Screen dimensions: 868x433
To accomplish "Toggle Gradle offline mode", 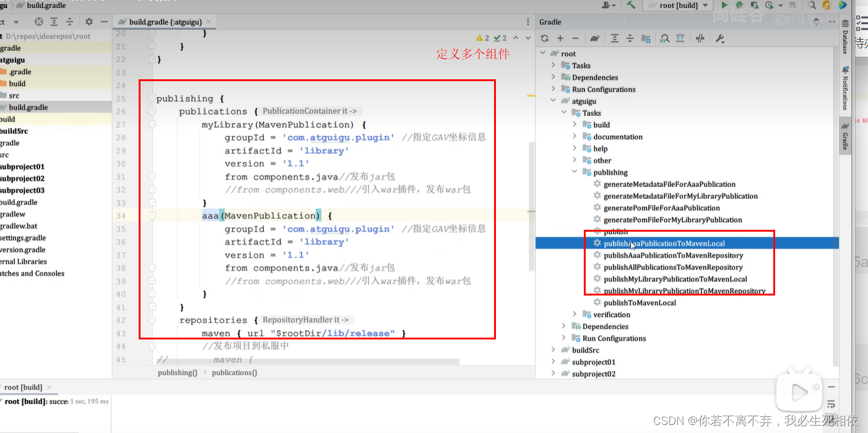I will (x=700, y=38).
